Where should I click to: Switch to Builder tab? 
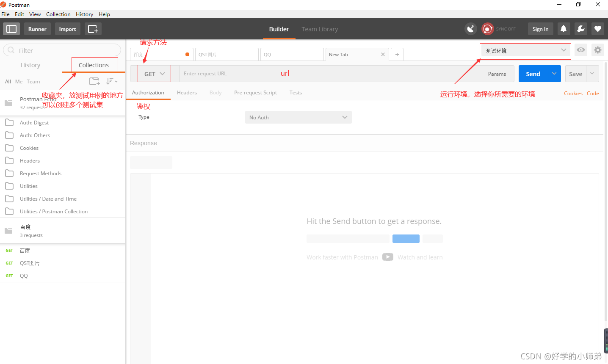[x=279, y=29]
